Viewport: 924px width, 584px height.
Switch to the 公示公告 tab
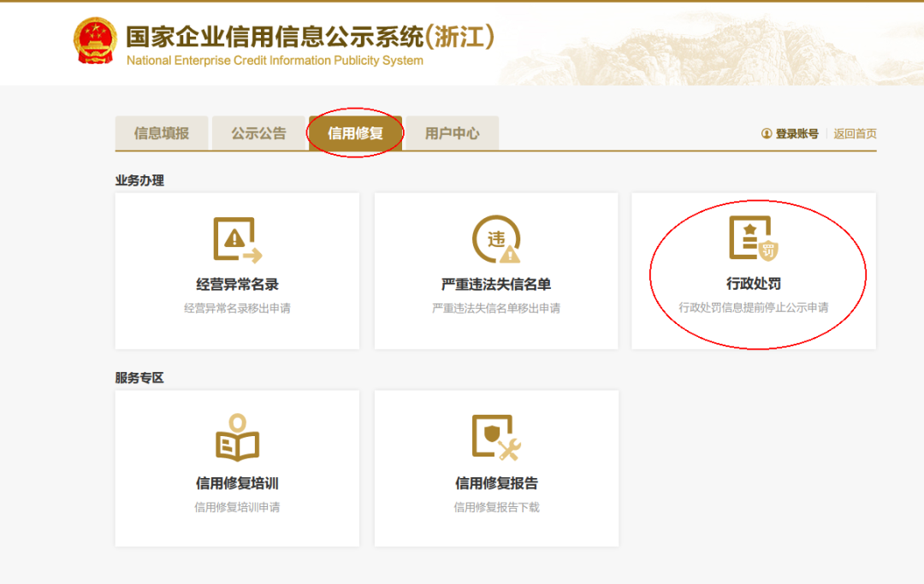(258, 133)
